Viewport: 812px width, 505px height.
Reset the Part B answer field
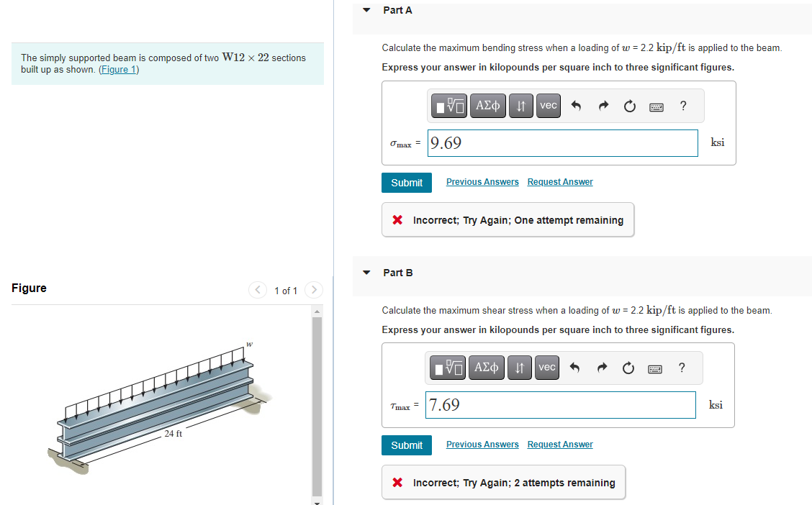628,368
